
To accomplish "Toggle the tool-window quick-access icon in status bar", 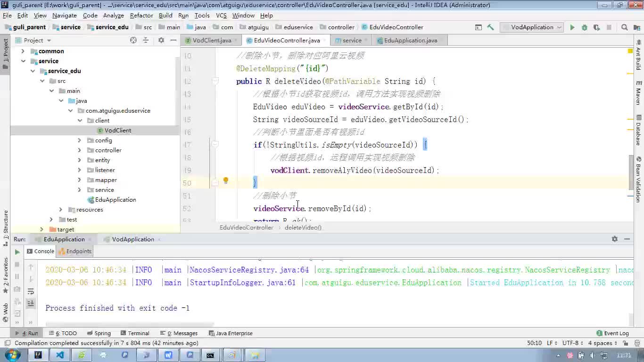I will coord(7,343).
